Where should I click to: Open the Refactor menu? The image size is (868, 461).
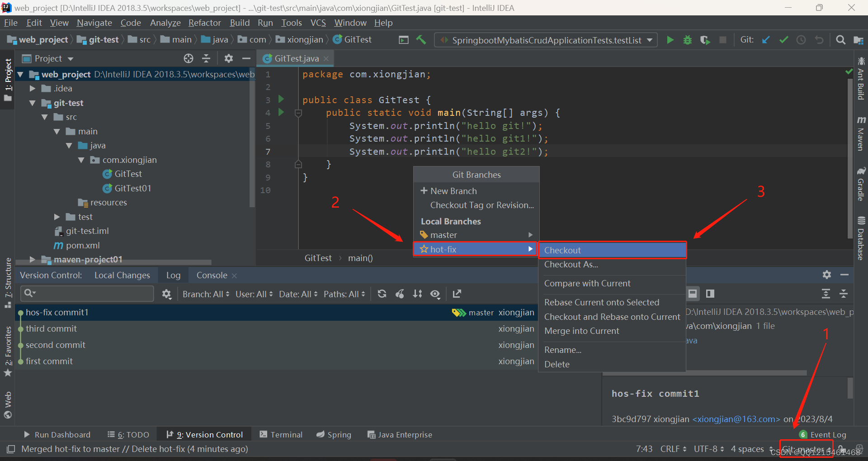point(205,23)
